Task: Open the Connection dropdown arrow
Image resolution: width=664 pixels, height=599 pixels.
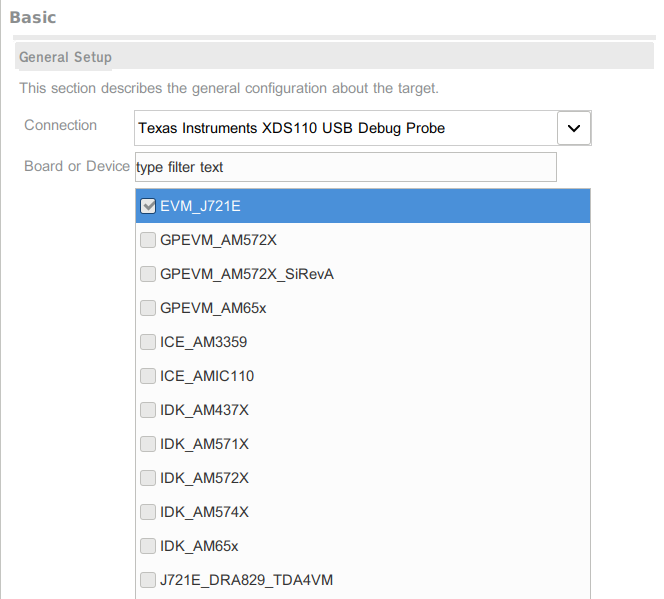Action: [573, 128]
